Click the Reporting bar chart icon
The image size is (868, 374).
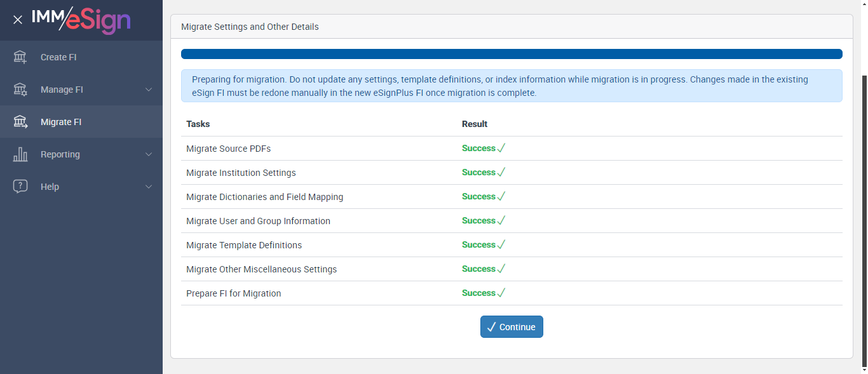(x=20, y=154)
